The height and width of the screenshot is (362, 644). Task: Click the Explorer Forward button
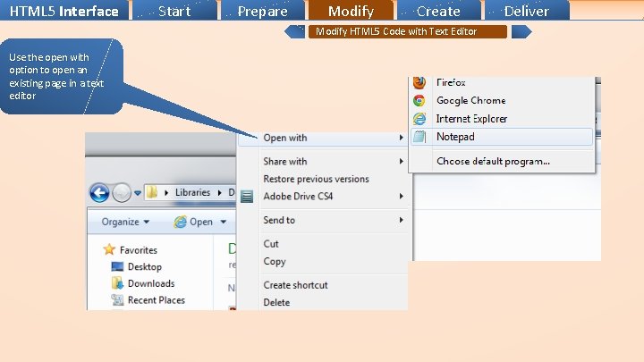(x=122, y=192)
